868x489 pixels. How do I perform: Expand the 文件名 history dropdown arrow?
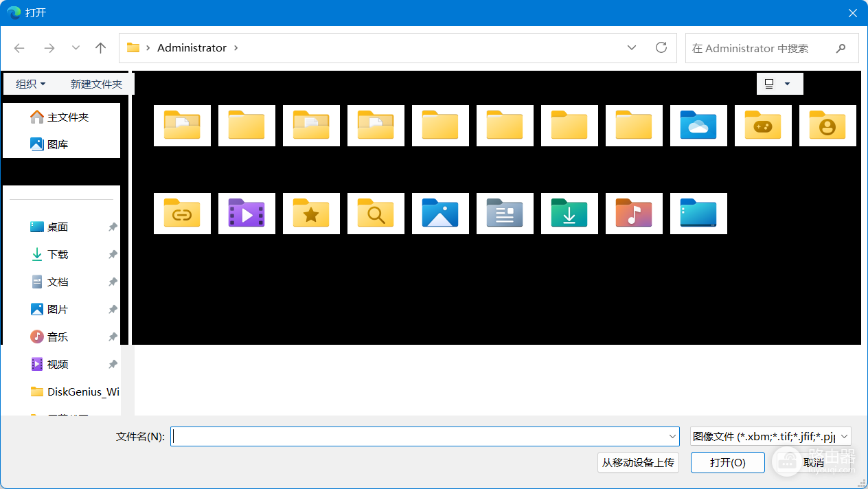672,436
